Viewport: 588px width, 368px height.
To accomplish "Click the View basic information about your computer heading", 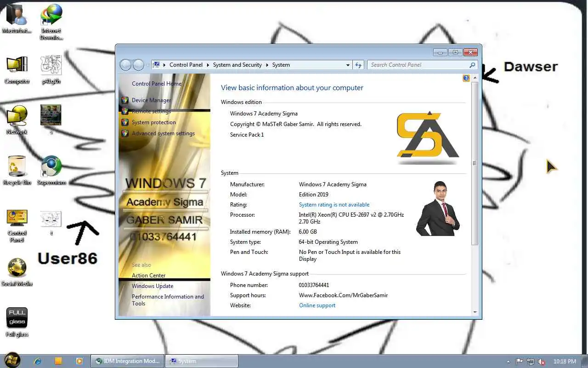I will [292, 88].
